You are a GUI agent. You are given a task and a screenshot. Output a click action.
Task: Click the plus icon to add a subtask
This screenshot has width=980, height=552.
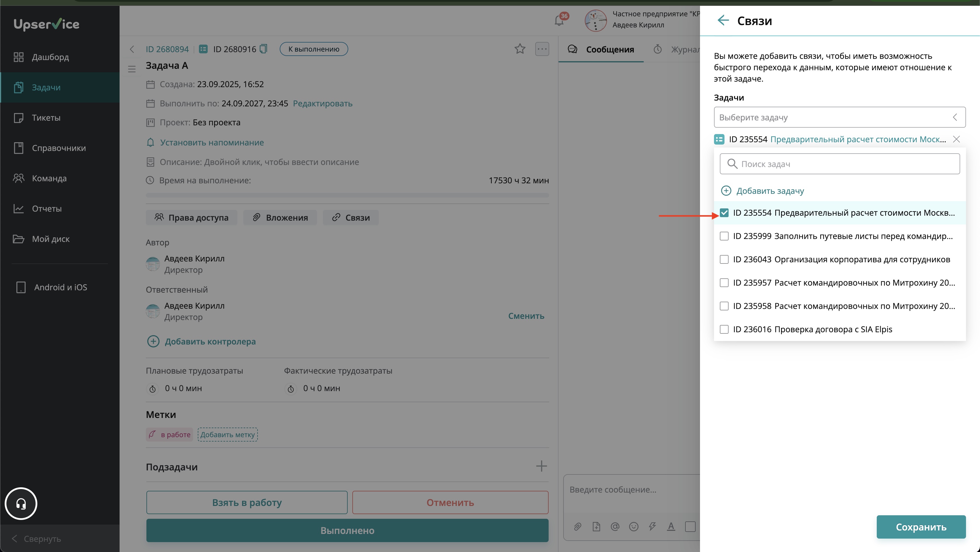(x=541, y=466)
